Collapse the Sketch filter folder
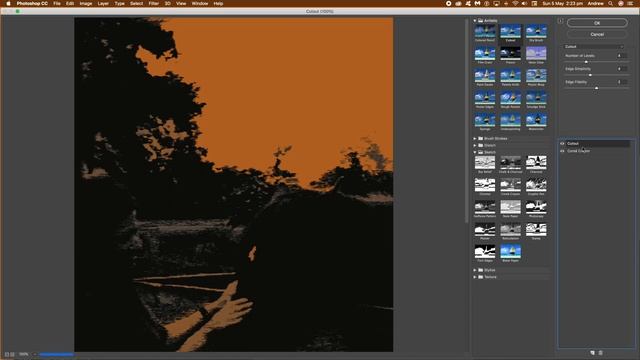The width and height of the screenshot is (640, 360). click(x=475, y=152)
